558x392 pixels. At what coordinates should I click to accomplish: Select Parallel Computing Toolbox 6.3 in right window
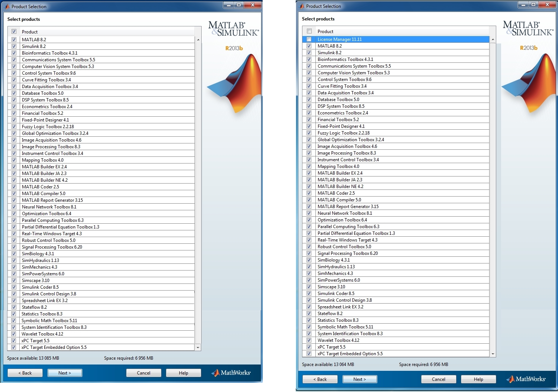pyautogui.click(x=396, y=227)
